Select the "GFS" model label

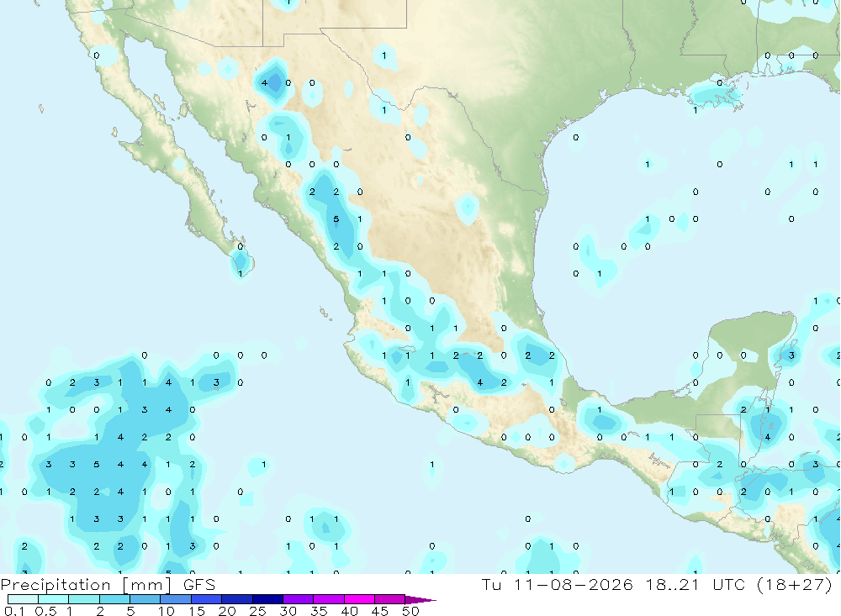click(x=199, y=584)
